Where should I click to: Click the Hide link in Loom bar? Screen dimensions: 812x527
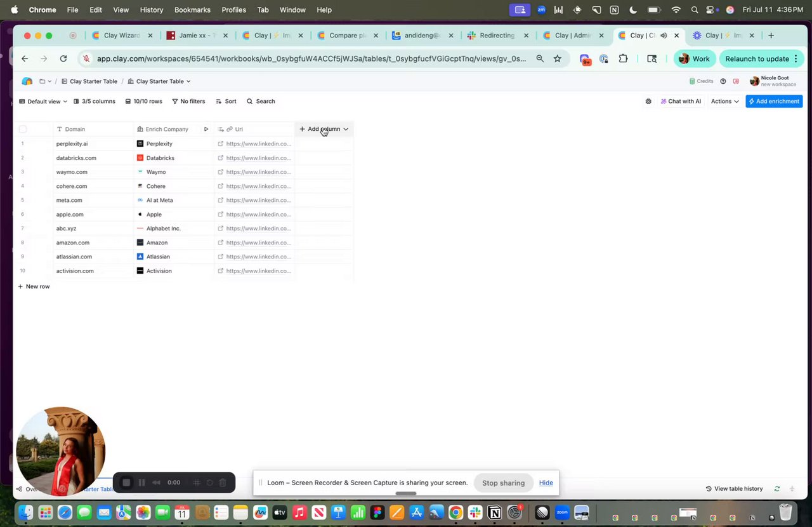546,483
